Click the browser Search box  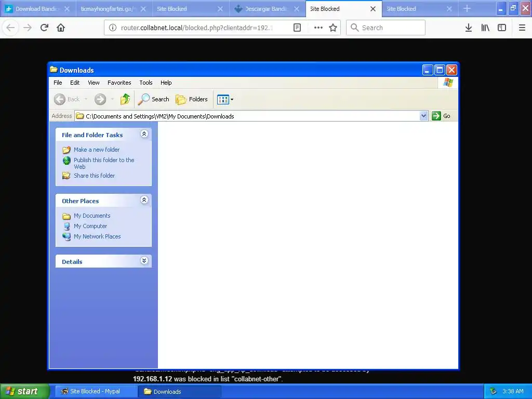[386, 28]
